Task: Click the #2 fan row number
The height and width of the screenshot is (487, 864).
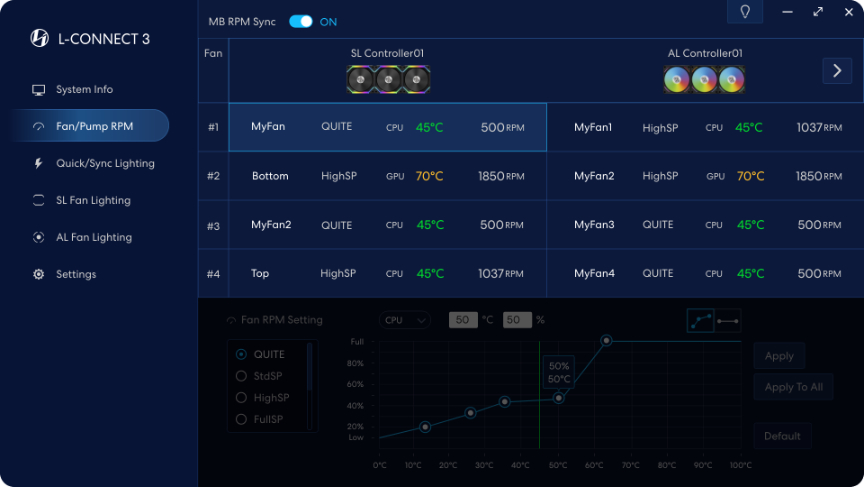Action: (213, 176)
